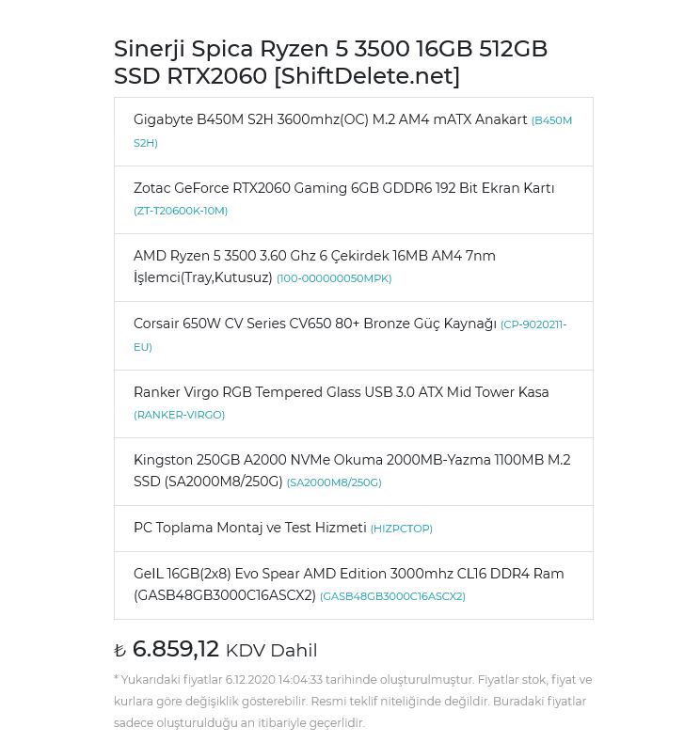
Task: Open the Zotac GeForce RTX2060 Gaming item
Action: (x=343, y=188)
